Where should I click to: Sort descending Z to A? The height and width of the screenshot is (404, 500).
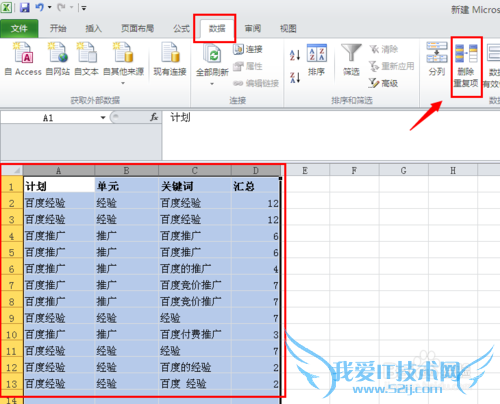point(295,77)
